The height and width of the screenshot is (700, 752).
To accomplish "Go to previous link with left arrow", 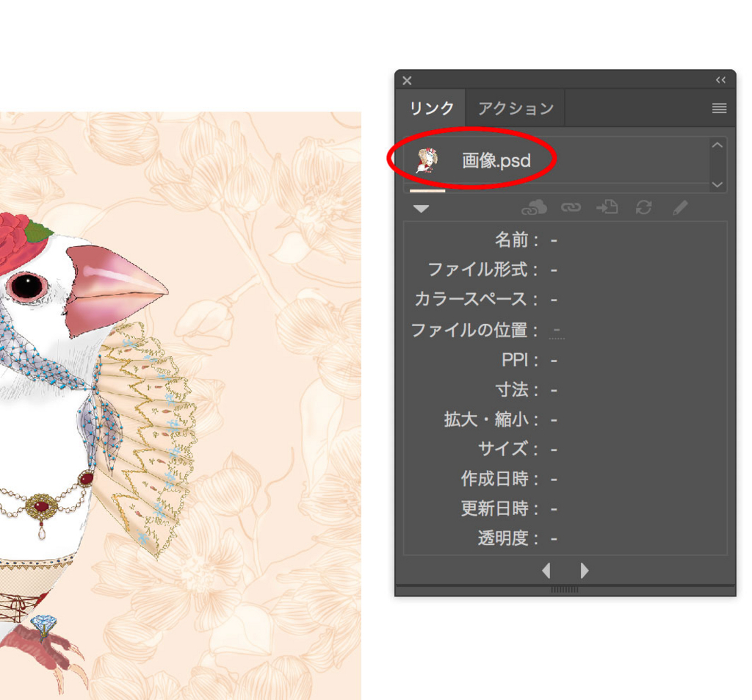I will [546, 571].
